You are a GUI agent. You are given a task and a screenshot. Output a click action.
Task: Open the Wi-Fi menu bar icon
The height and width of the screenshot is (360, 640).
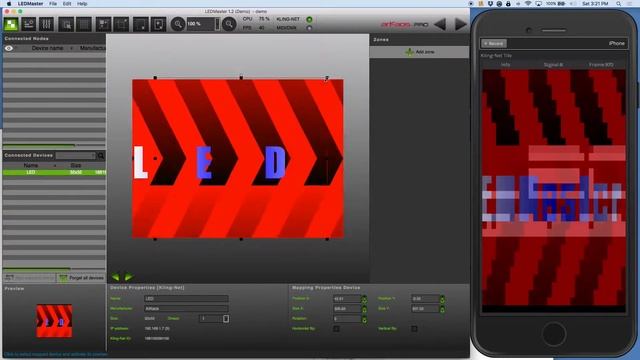pyautogui.click(x=528, y=4)
